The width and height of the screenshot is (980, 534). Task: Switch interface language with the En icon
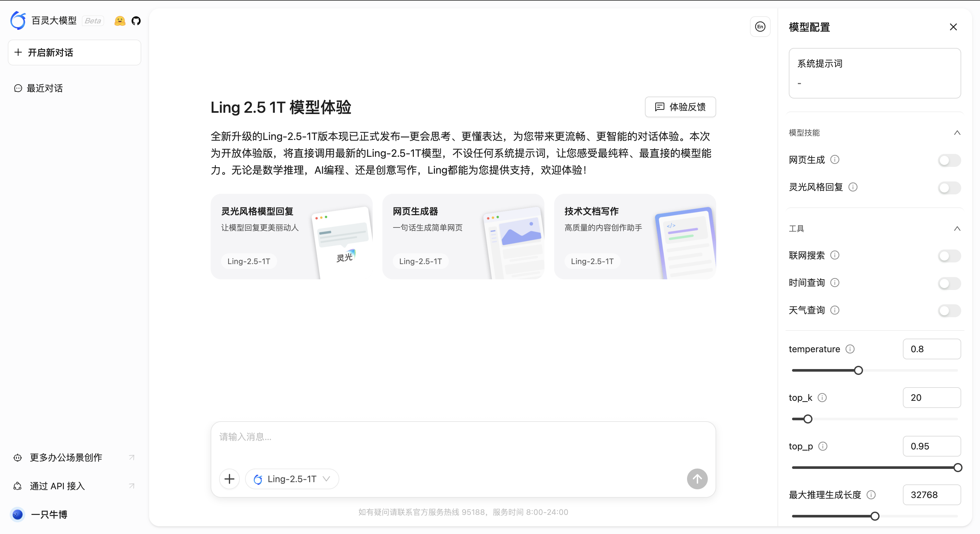(760, 27)
